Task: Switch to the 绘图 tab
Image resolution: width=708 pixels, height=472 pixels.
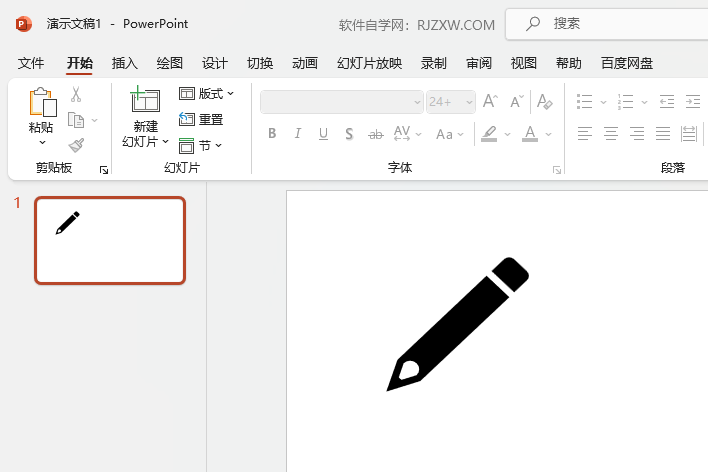Action: point(169,63)
